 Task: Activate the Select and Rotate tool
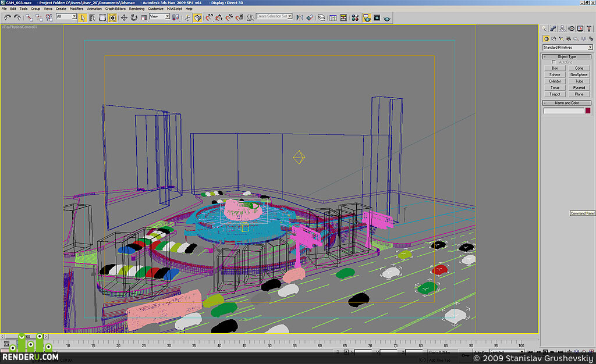pyautogui.click(x=134, y=17)
